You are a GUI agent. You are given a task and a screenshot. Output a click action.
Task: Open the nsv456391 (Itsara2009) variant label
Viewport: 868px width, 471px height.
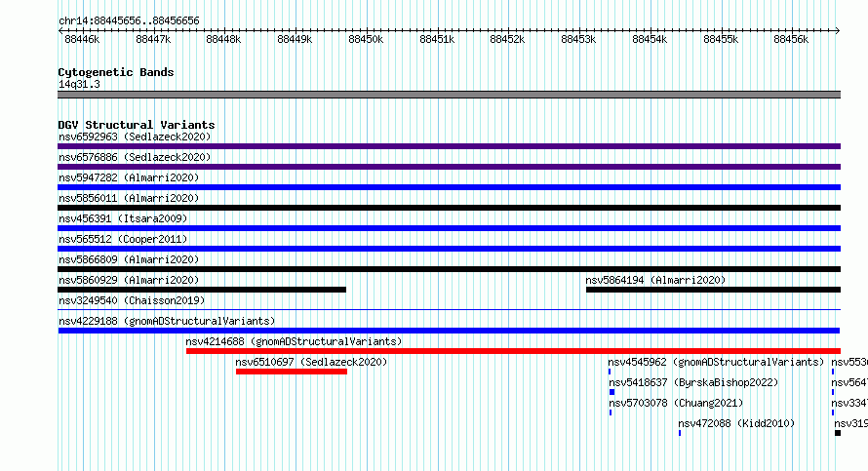coord(123,218)
